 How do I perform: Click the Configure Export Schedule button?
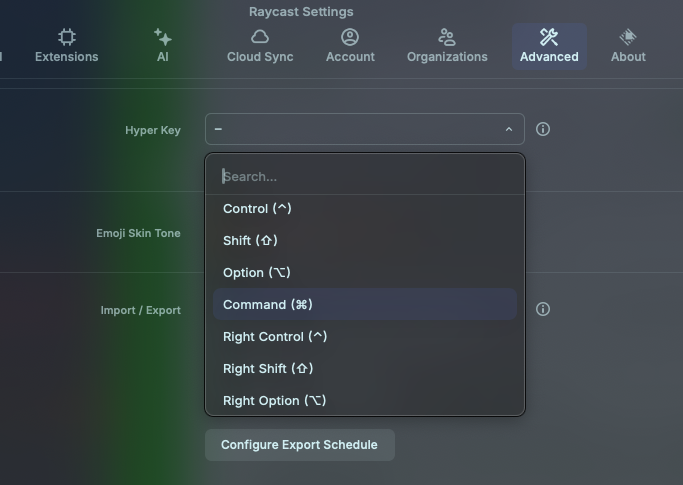point(299,445)
